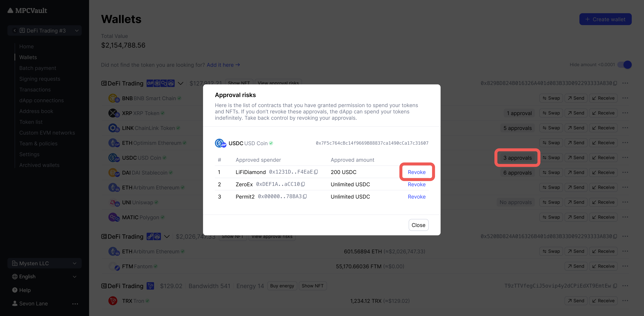The image size is (644, 316).
Task: Click the copy icon next to LiFiDiamond address
Action: [316, 172]
